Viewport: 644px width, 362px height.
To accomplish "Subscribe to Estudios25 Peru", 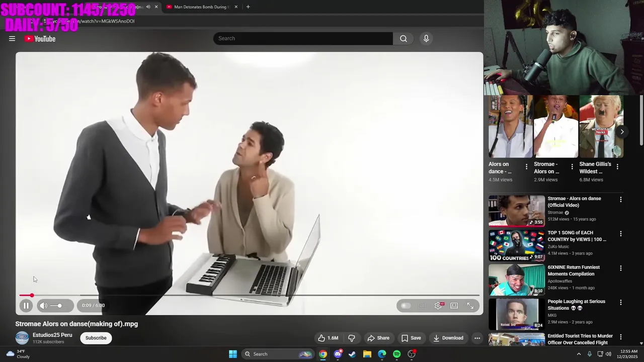I will [x=96, y=338].
